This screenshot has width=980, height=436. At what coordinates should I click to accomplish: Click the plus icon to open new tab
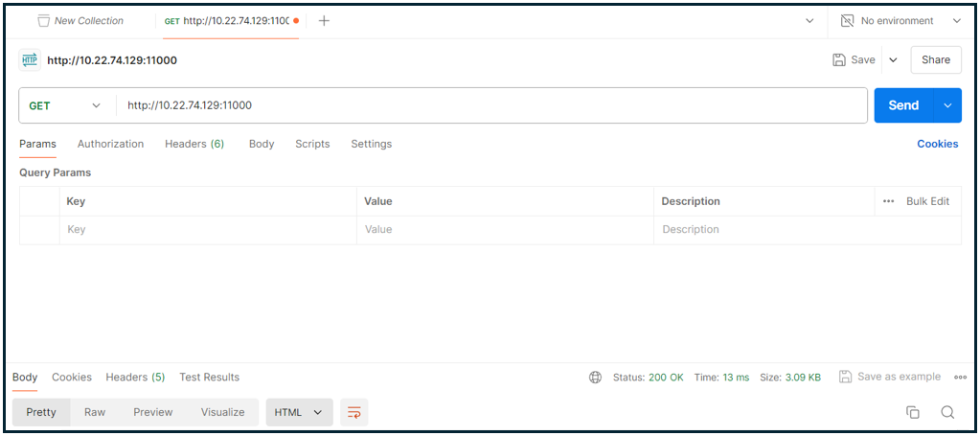point(324,21)
